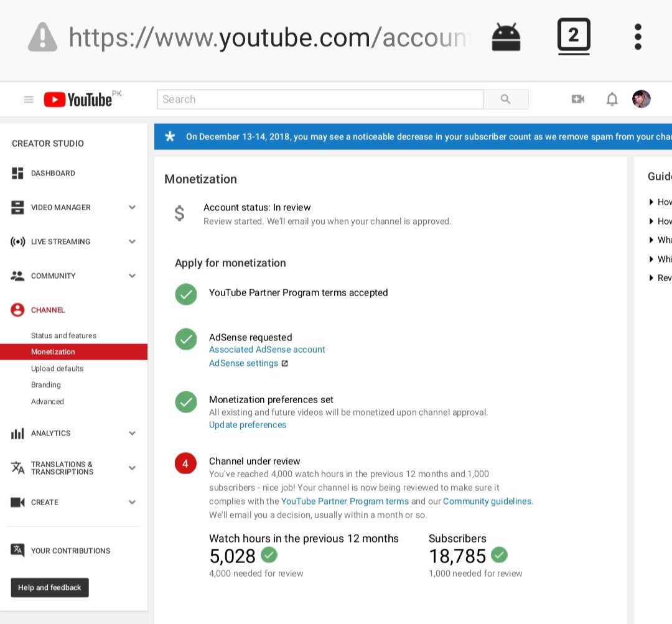Open the browser tab switcher showing 2
The image size is (672, 624).
(574, 36)
